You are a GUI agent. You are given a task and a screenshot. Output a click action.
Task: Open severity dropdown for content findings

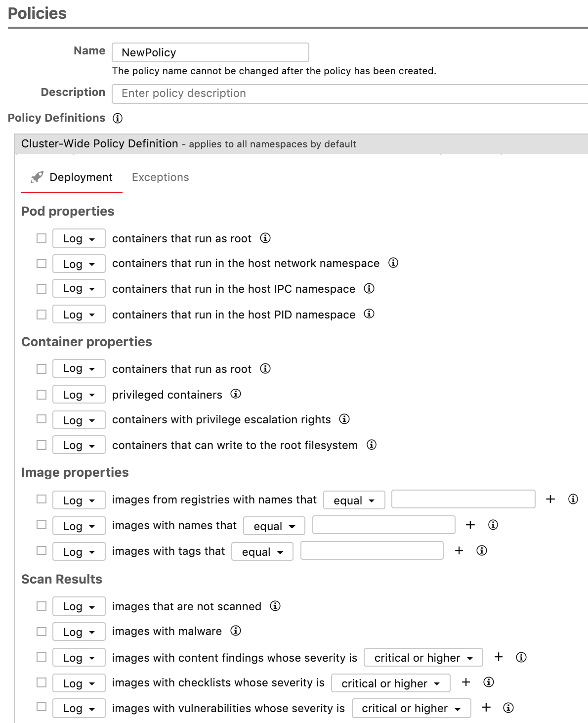click(423, 657)
